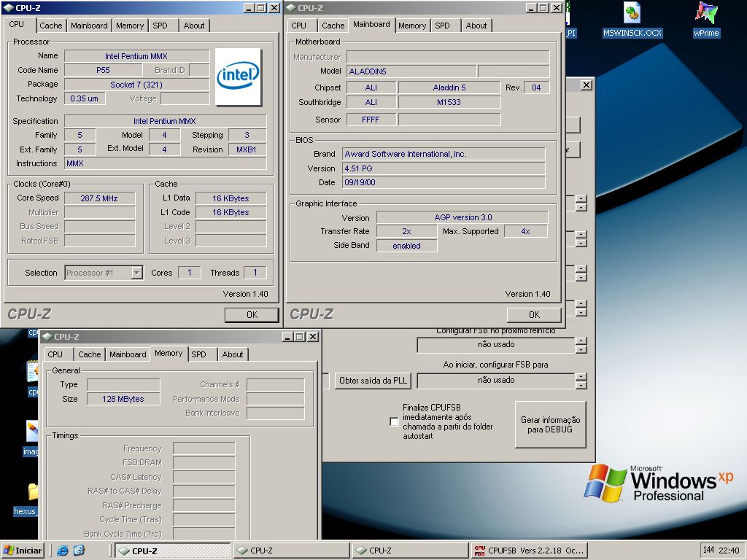Launch Internet Explorer from quick launch bar
The height and width of the screenshot is (560, 747).
tap(63, 551)
